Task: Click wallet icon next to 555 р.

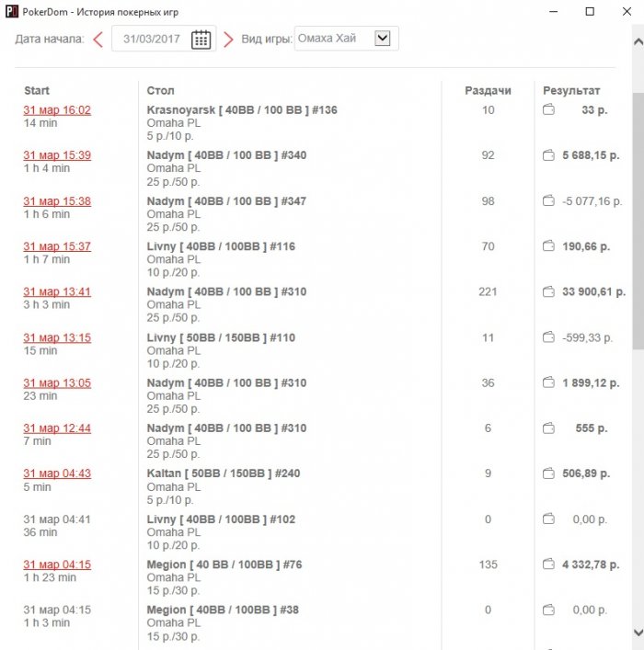Action: [548, 428]
